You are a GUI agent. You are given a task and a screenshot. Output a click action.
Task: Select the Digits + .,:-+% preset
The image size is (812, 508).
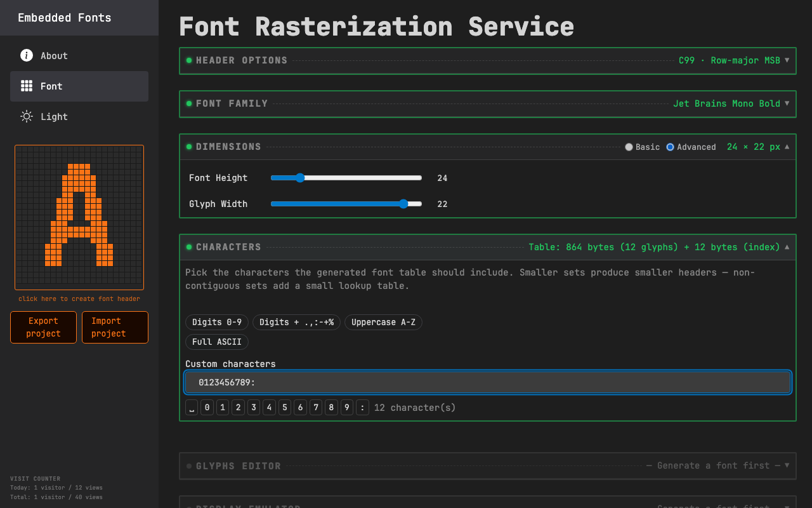[x=296, y=322]
